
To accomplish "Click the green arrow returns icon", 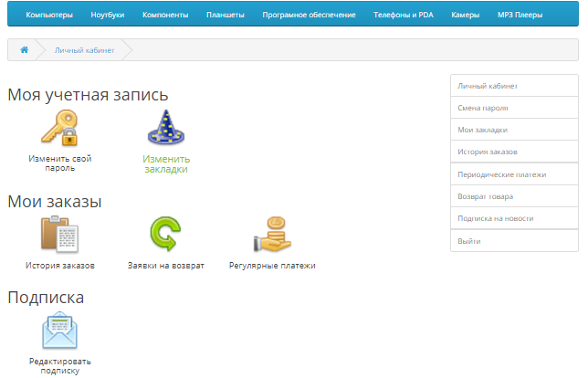I will click(x=165, y=235).
